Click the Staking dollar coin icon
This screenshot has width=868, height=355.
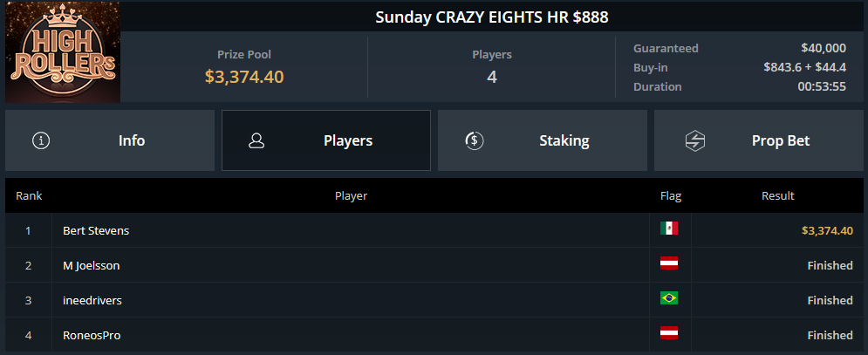474,140
